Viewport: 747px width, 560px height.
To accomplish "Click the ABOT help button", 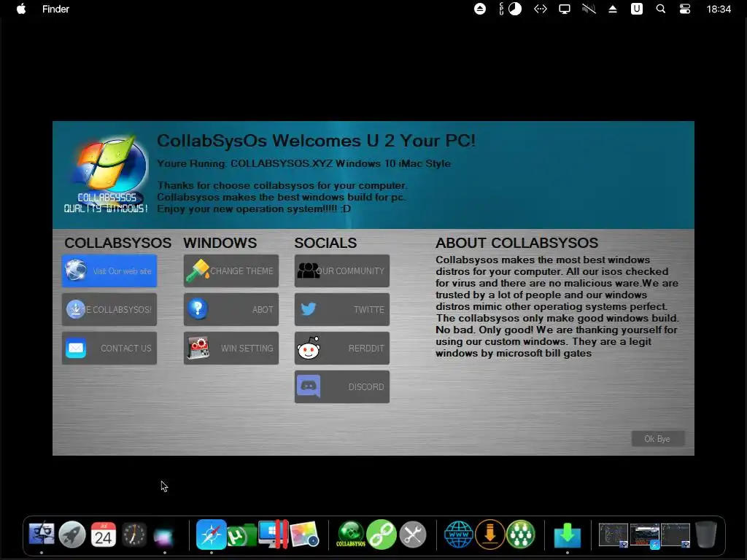I will (x=231, y=309).
